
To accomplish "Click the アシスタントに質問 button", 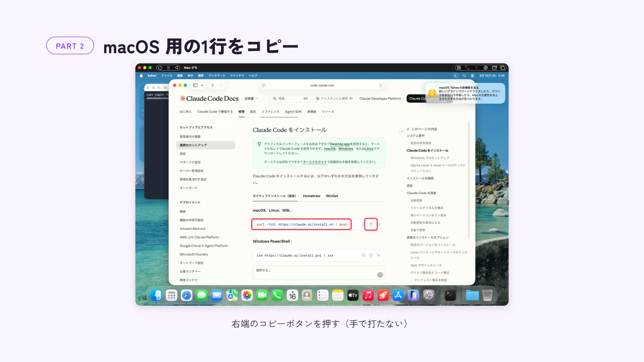I will [335, 98].
